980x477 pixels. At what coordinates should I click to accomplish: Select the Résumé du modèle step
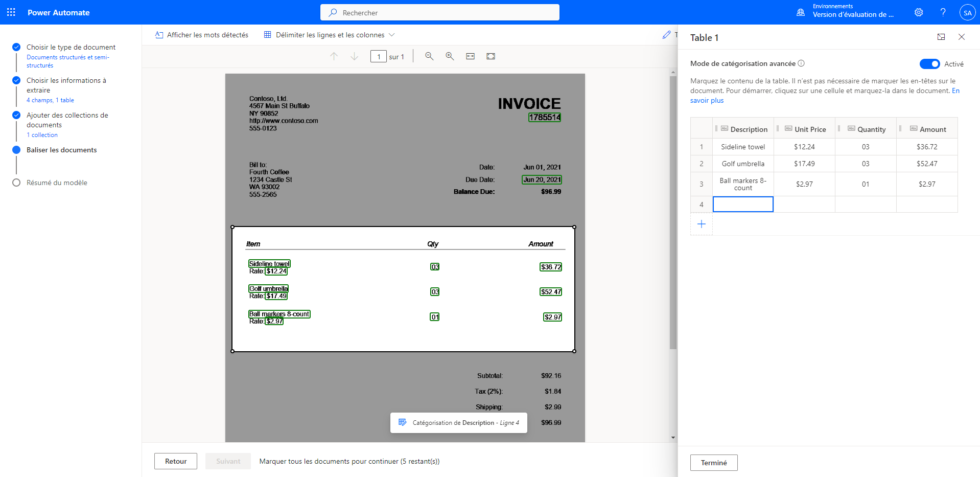click(57, 183)
